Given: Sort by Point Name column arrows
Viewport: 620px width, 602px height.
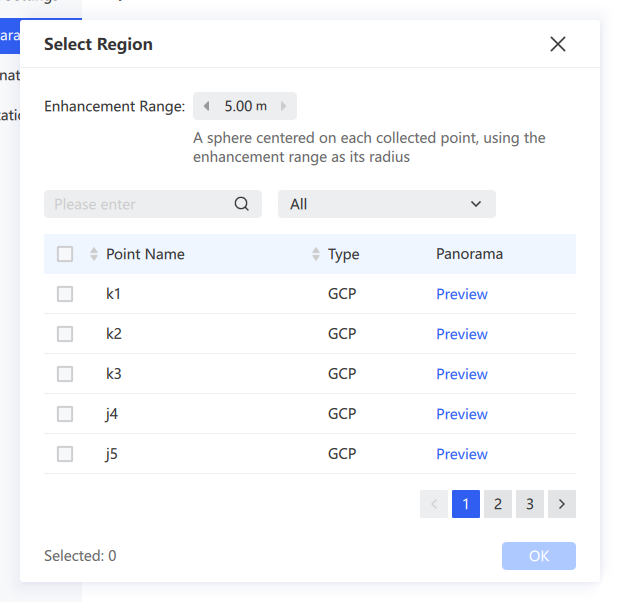Looking at the screenshot, I should pyautogui.click(x=94, y=254).
